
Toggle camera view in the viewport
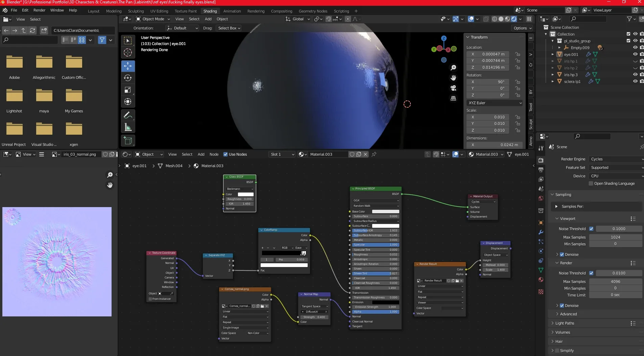(x=453, y=88)
